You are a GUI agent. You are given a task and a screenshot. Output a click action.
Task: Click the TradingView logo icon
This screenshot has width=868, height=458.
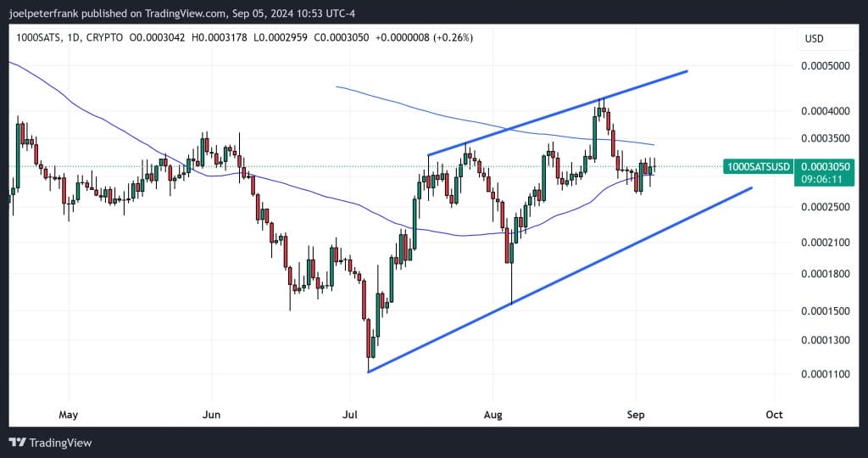pos(16,443)
